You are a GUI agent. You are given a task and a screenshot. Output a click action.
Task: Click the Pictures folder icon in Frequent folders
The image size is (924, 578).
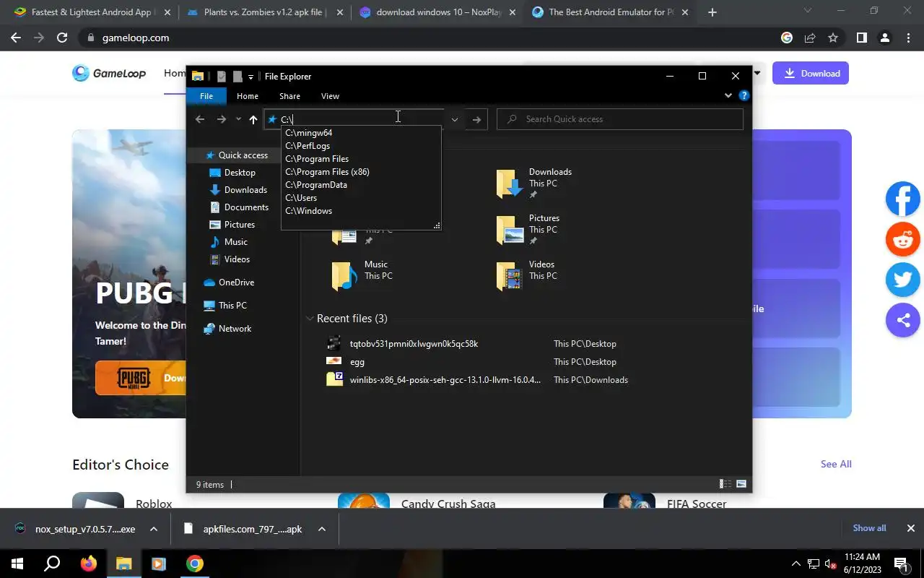510,230
